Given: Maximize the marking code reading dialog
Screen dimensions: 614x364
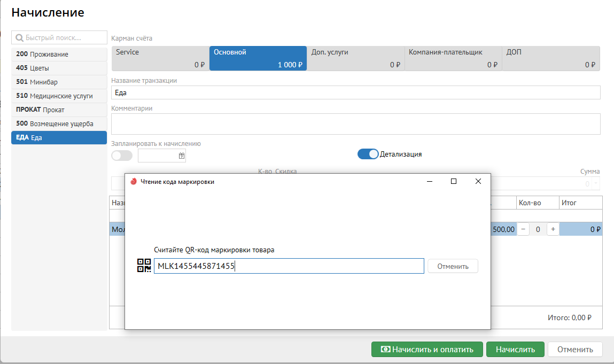Looking at the screenshot, I should pyautogui.click(x=454, y=182).
